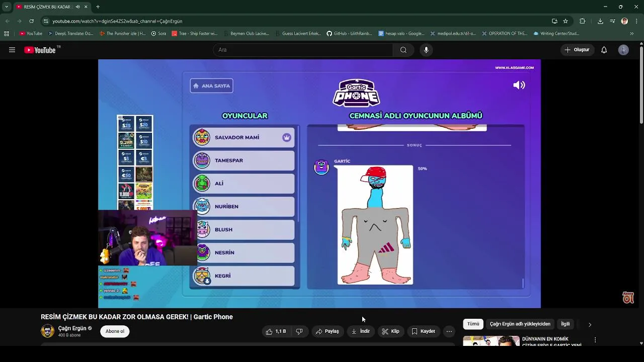
Task: Dislike the video with thumbs down
Action: (299, 331)
